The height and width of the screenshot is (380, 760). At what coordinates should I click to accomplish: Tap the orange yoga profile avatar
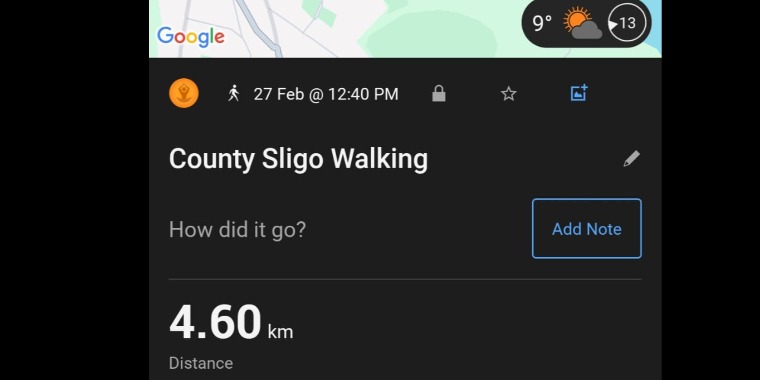pos(184,93)
